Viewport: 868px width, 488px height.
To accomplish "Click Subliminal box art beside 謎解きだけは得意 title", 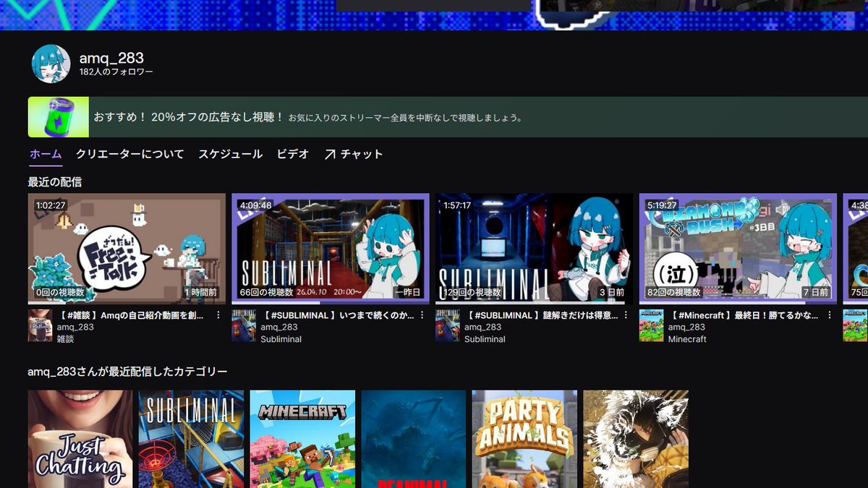I will (x=448, y=325).
